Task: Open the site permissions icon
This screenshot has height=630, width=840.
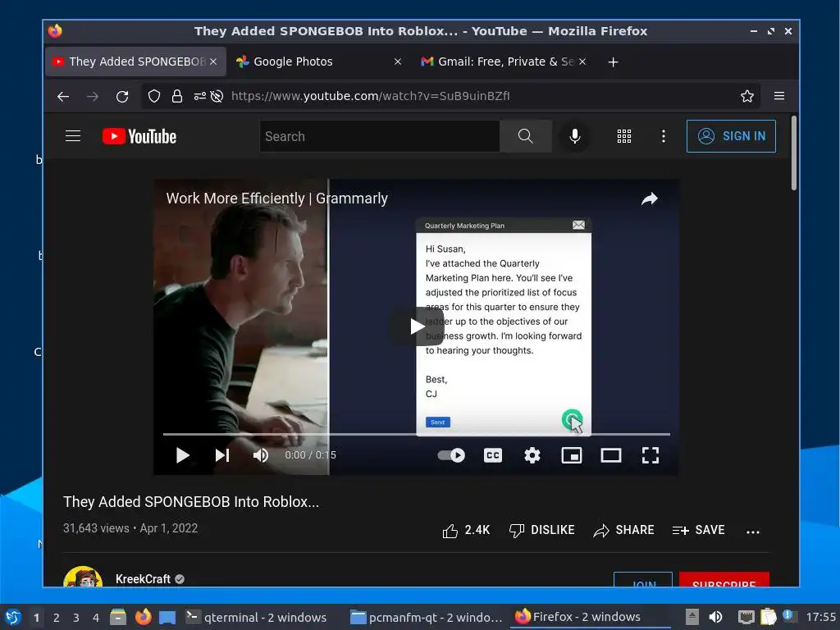Action: pos(200,97)
